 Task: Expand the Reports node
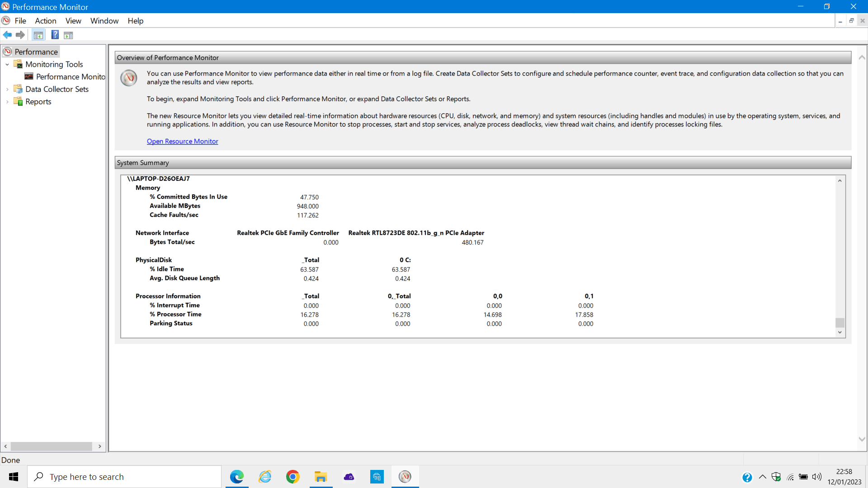[7, 102]
